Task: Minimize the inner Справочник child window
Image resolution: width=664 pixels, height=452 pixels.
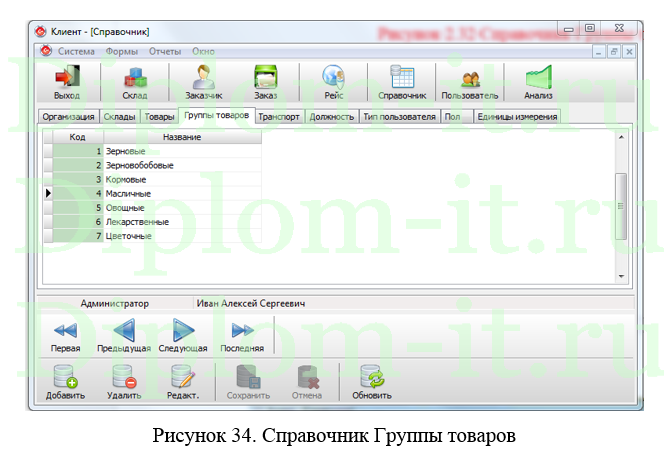Action: point(598,52)
